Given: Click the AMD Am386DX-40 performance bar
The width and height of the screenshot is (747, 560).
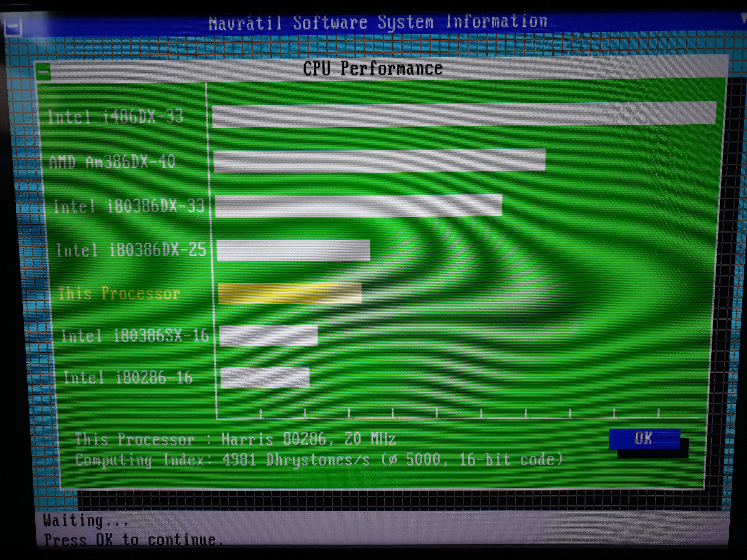Looking at the screenshot, I should click(379, 161).
